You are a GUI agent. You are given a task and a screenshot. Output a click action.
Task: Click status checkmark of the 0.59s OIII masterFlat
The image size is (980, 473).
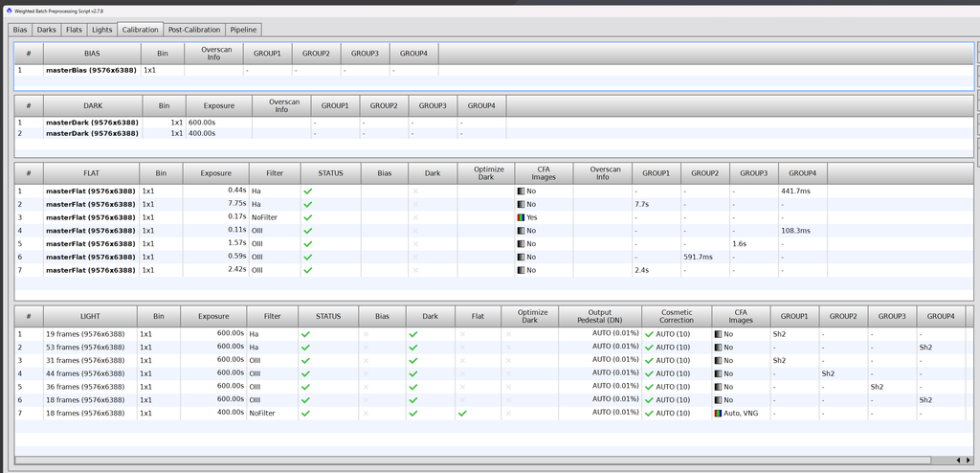point(307,258)
